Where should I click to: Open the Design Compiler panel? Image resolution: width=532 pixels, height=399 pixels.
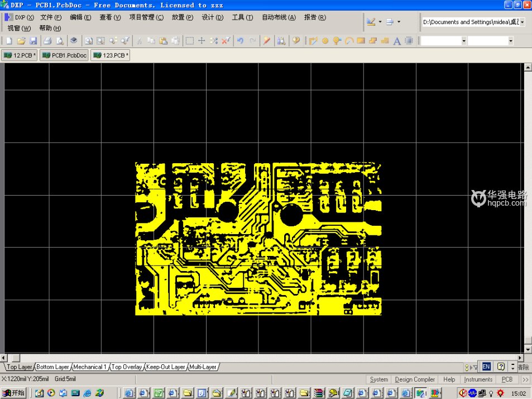click(415, 379)
